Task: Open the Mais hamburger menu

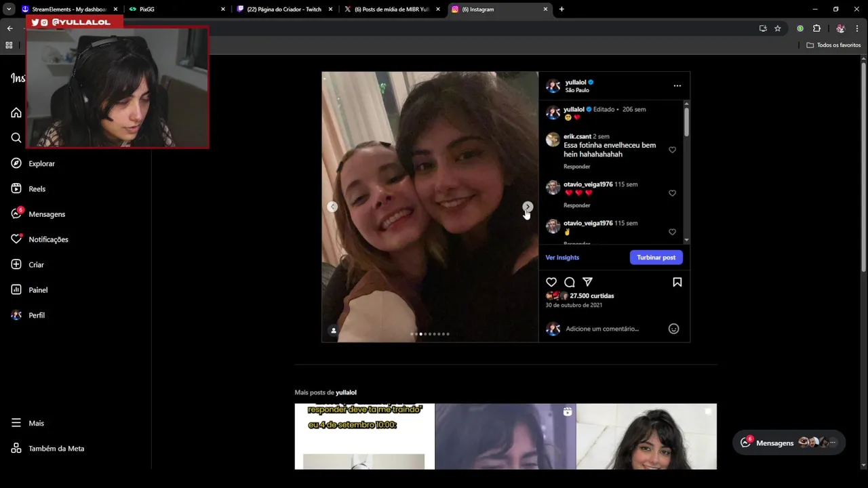Action: click(x=16, y=423)
